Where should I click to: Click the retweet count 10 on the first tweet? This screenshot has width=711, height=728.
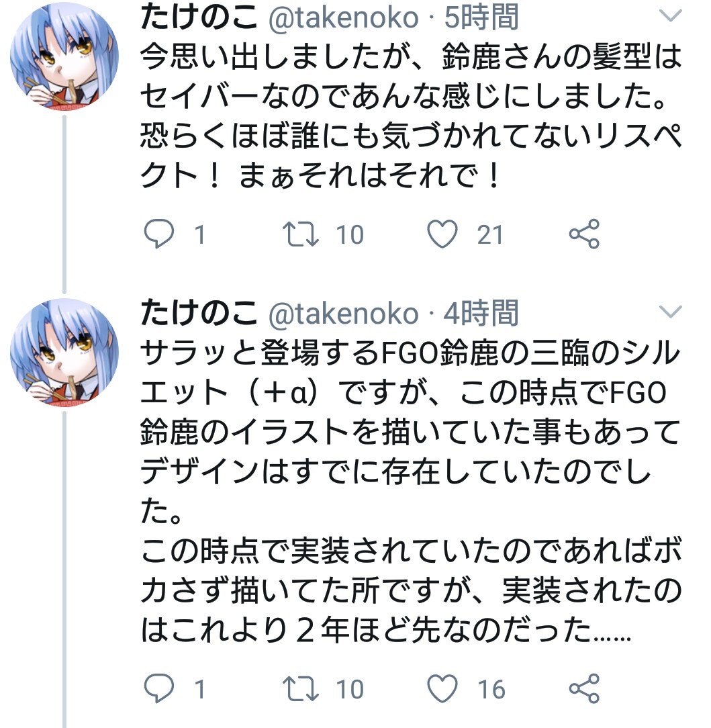(349, 234)
